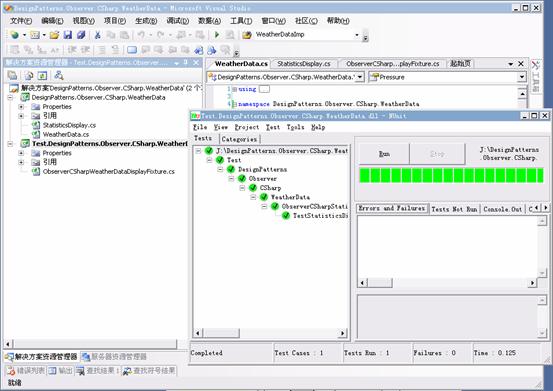Click the Save toolbar icon
This screenshot has width=553, height=391.
coord(68,35)
